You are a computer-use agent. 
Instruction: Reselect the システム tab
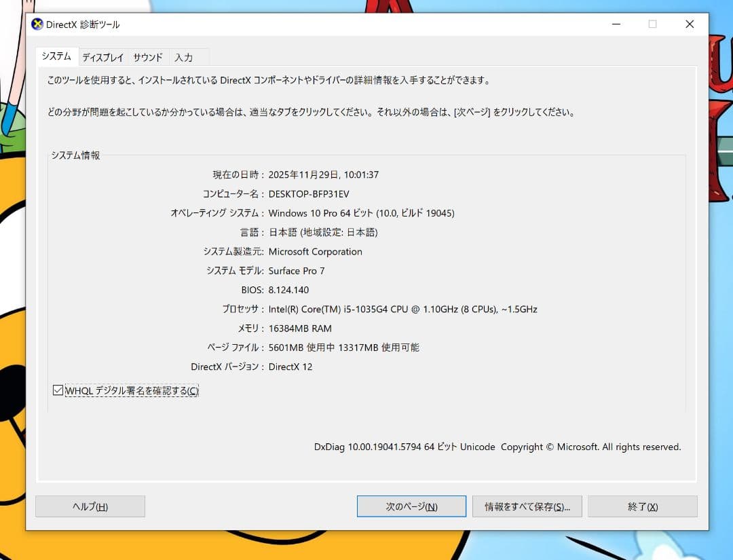coord(56,56)
